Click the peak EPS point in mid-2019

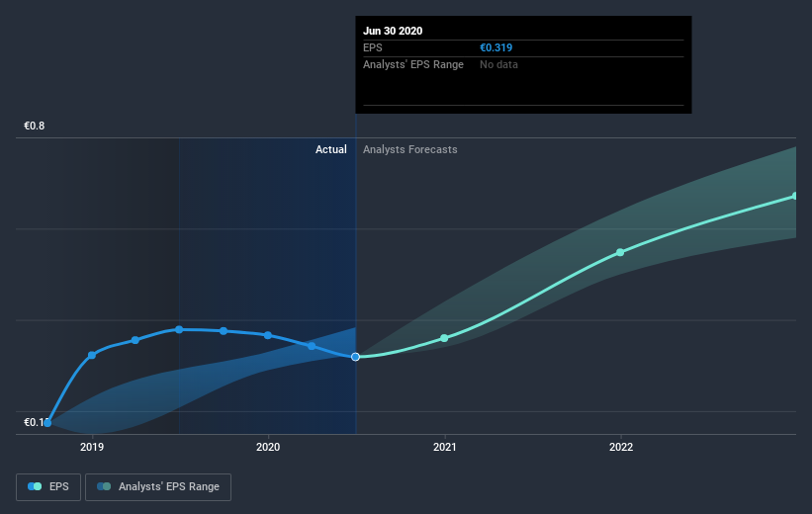pyautogui.click(x=179, y=329)
